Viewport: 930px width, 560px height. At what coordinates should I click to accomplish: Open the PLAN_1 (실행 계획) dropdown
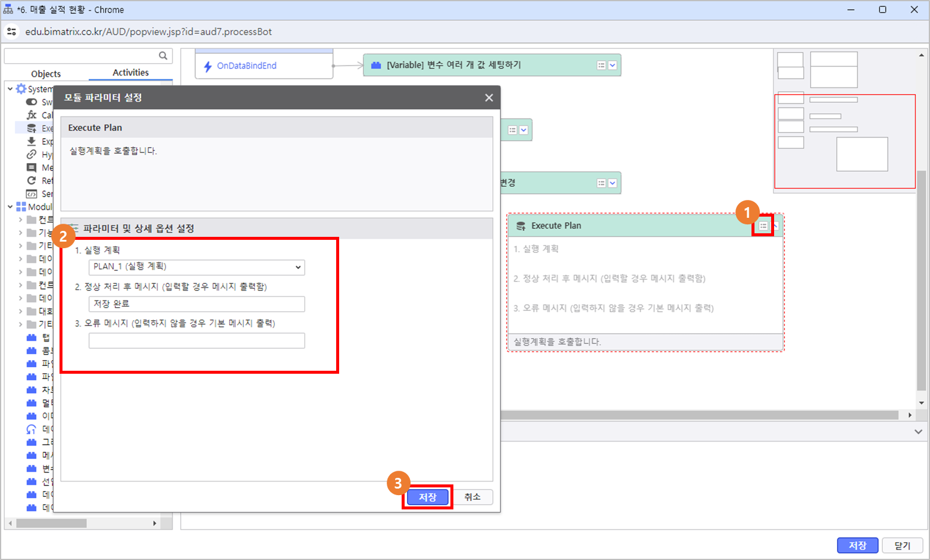coord(196,267)
